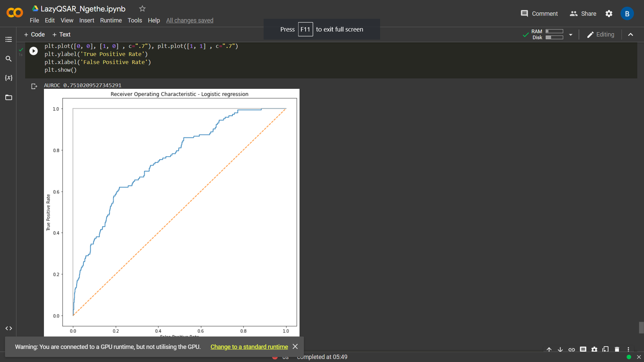
Task: Delete the current cell with trash icon
Action: tap(617, 349)
